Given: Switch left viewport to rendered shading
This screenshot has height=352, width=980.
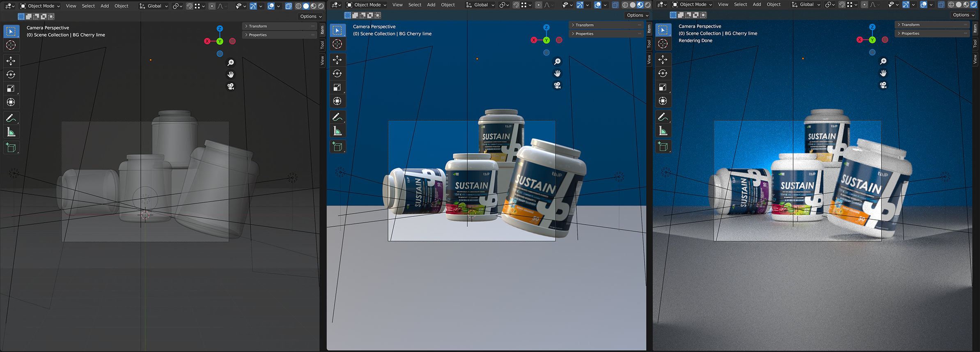Looking at the screenshot, I should tap(321, 6).
